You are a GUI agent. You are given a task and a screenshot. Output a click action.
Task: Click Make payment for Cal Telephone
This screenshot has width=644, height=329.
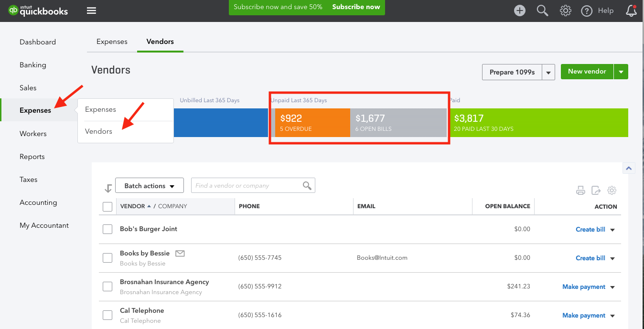584,316
